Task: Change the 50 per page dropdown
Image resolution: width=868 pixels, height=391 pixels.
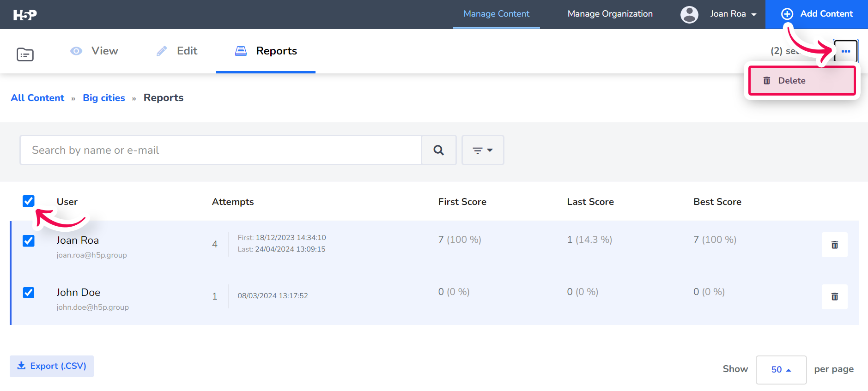Action: pos(781,370)
